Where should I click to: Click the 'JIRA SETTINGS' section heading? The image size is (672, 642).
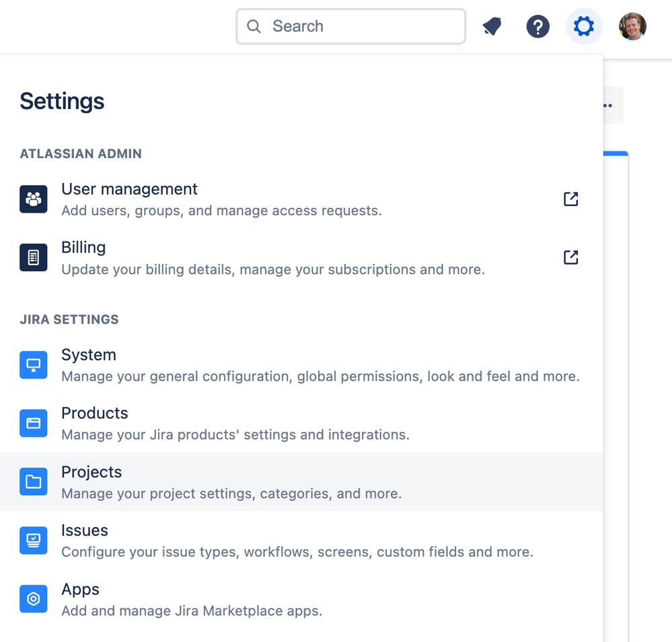tap(69, 320)
